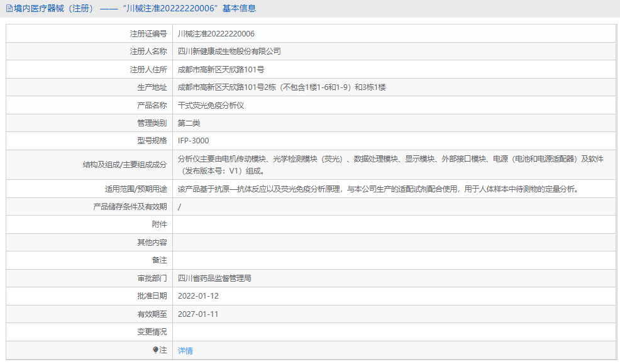Select registration number value 川械注准20222220006 in table

pos(216,34)
